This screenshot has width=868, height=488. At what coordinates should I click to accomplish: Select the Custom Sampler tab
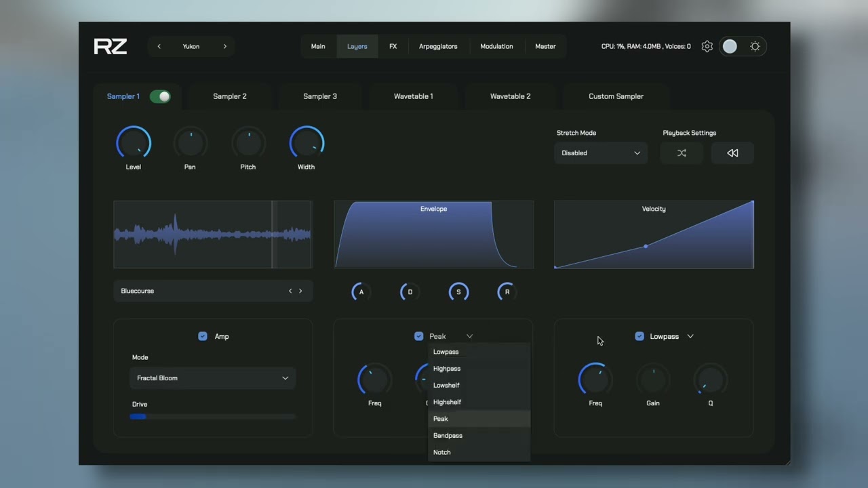click(616, 96)
